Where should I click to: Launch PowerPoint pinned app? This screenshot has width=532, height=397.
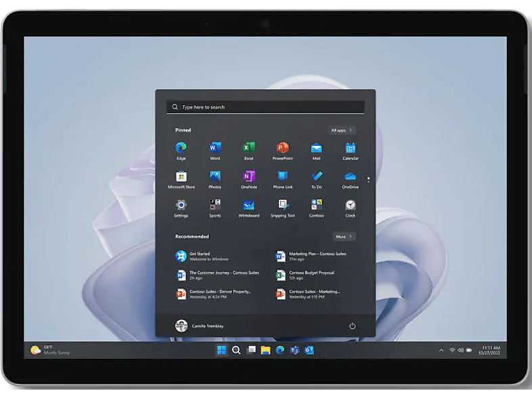pyautogui.click(x=283, y=151)
